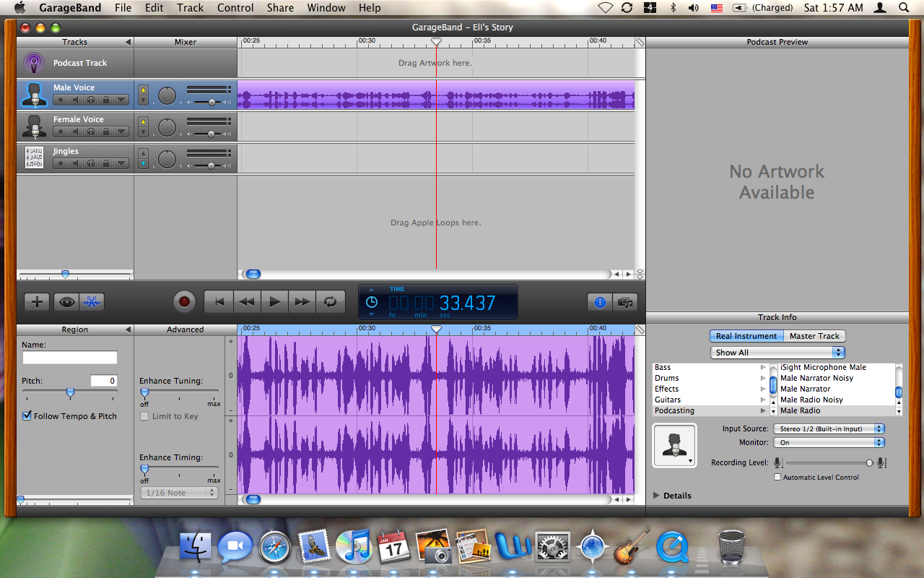Start recording with the red record button
This screenshot has height=578, width=924.
click(x=184, y=301)
